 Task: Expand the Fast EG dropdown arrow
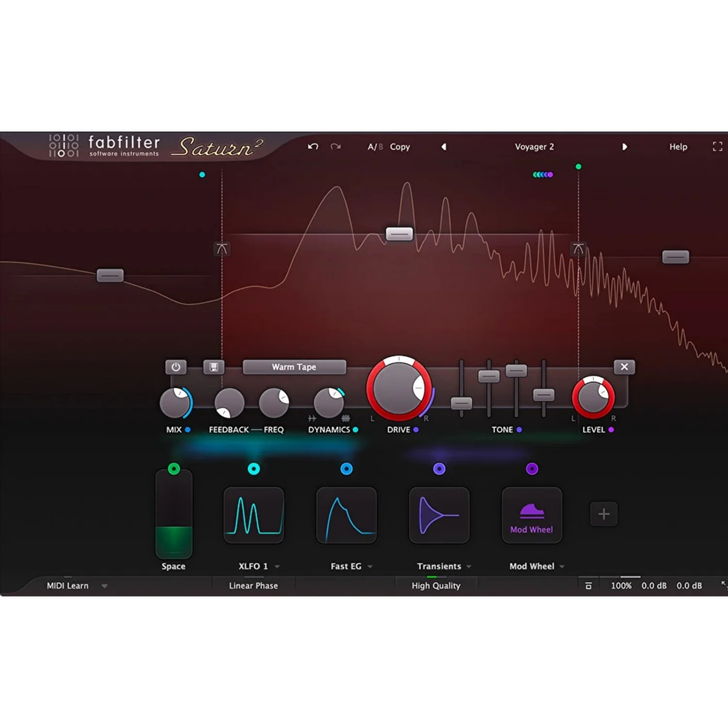370,566
